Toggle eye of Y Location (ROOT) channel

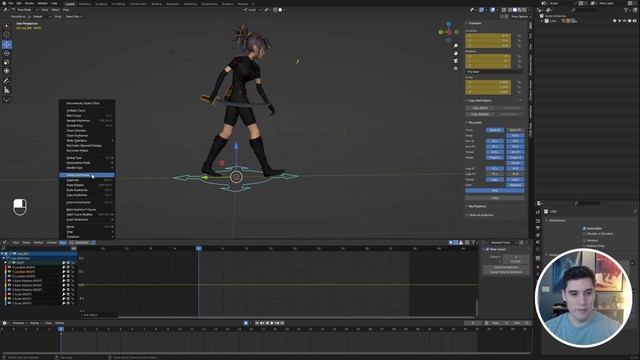(9, 272)
